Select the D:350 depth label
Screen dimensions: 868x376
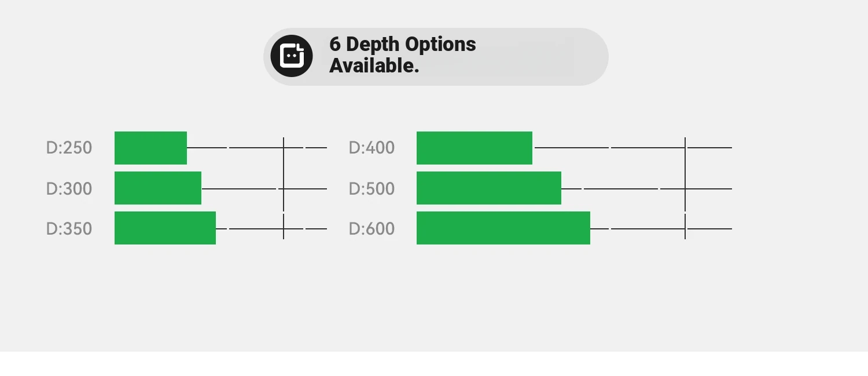(69, 229)
